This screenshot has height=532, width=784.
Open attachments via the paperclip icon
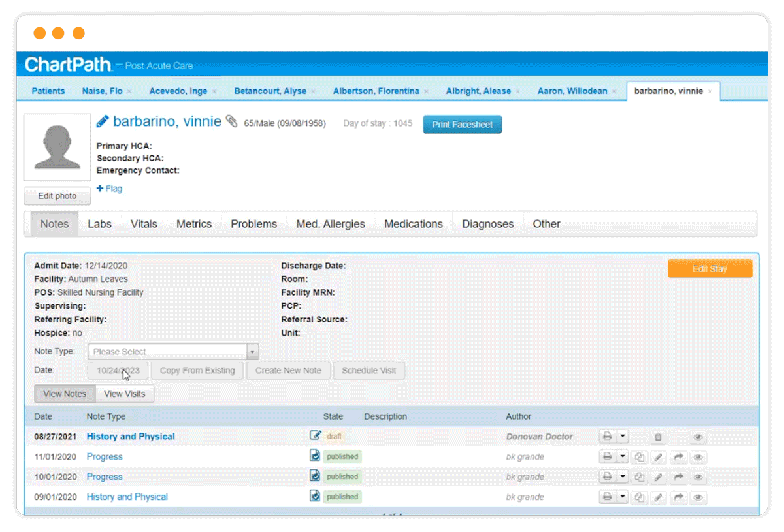(231, 121)
